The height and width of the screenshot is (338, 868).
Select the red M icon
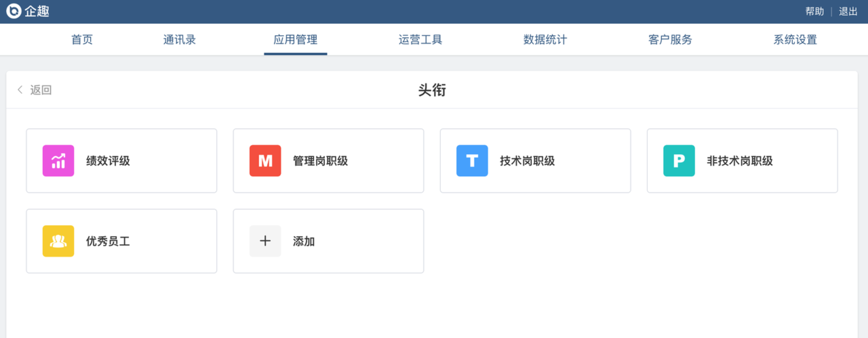(265, 161)
